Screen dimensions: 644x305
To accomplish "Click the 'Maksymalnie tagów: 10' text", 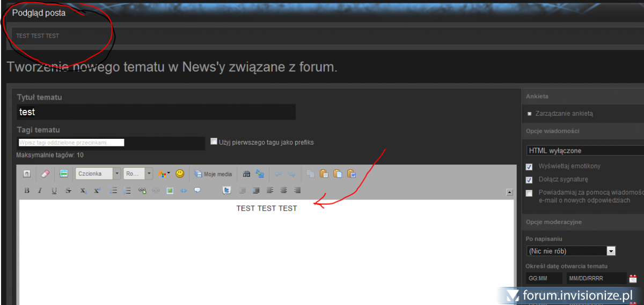I will click(50, 155).
